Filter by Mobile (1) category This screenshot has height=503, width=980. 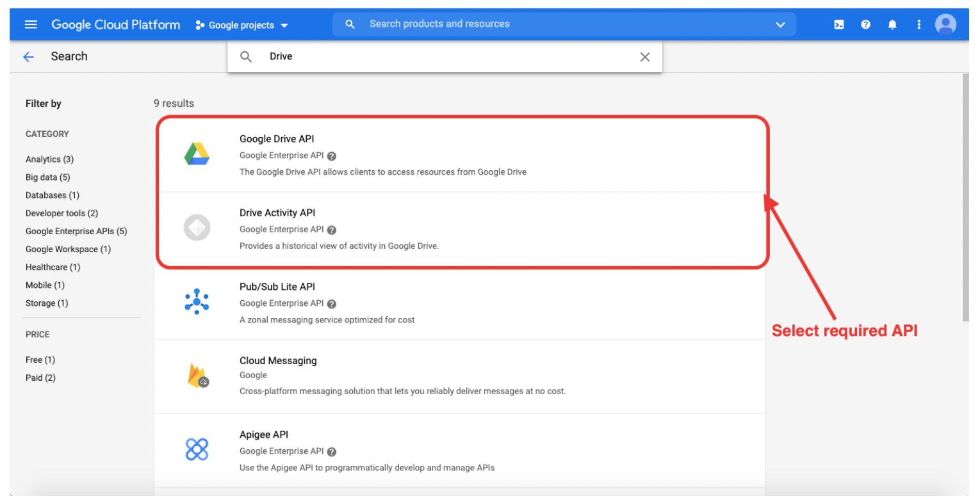pyautogui.click(x=45, y=285)
